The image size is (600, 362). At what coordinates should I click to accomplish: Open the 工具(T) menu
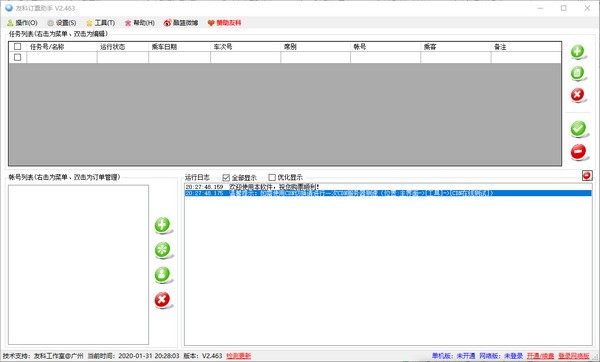[101, 23]
